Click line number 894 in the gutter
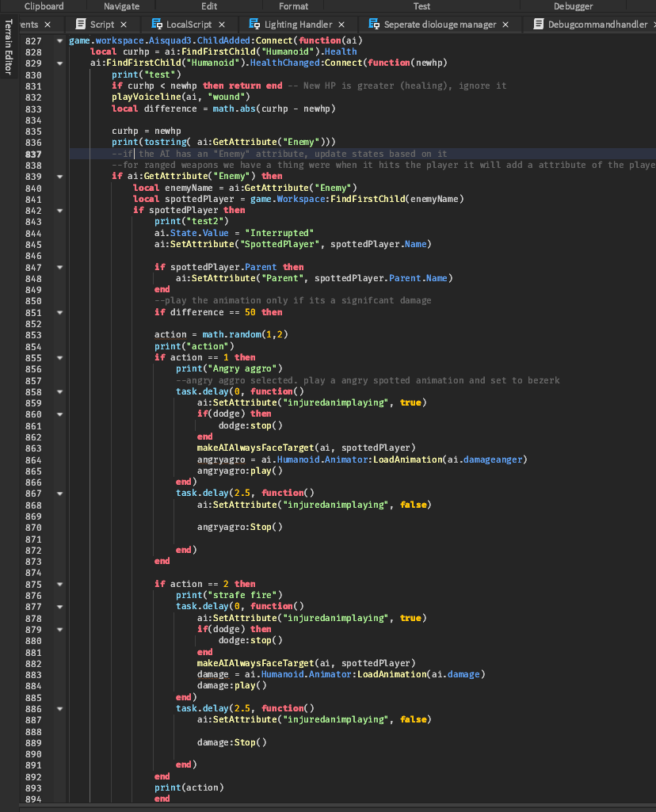 [x=33, y=799]
